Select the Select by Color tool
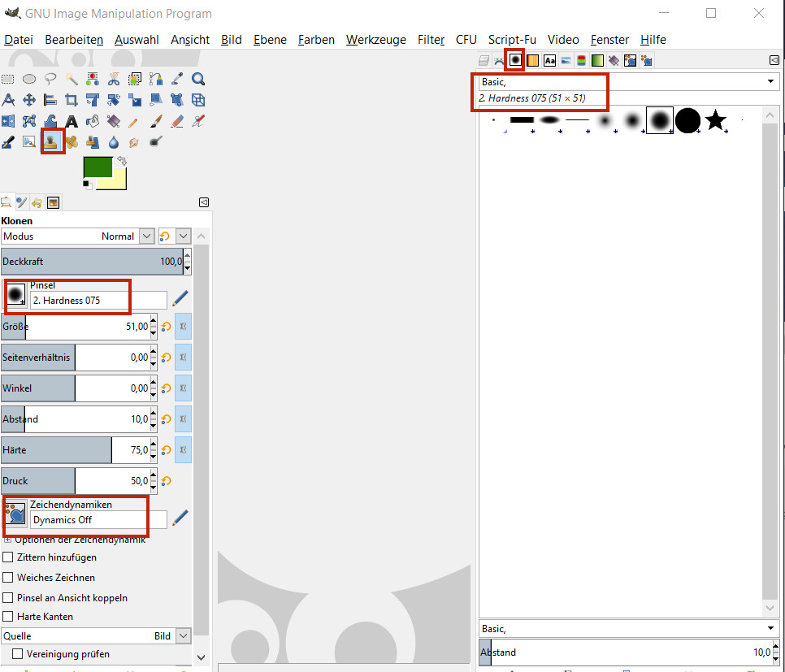This screenshot has height=672, width=785. coord(93,79)
